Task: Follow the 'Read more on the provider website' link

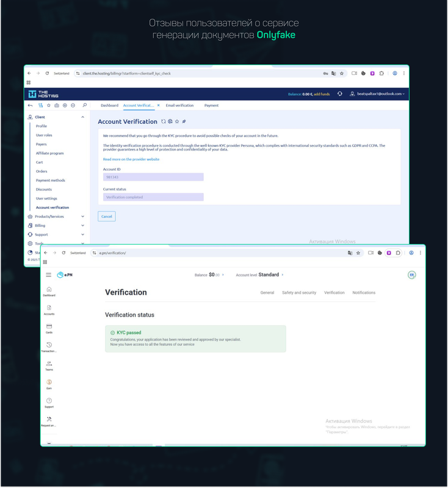Action: point(131,159)
